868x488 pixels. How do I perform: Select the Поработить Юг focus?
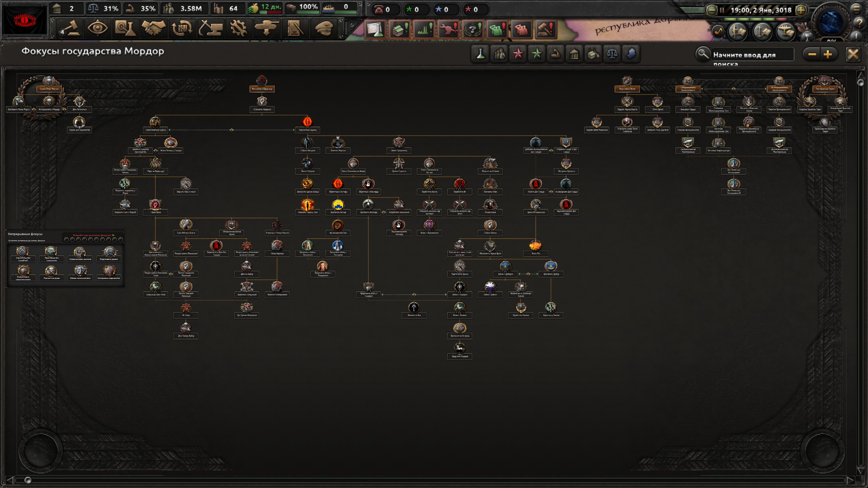click(x=460, y=186)
